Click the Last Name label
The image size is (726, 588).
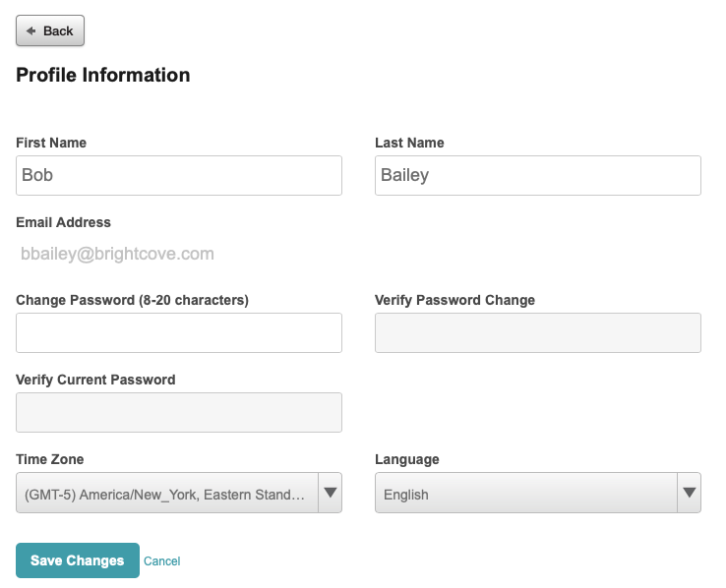(x=409, y=143)
